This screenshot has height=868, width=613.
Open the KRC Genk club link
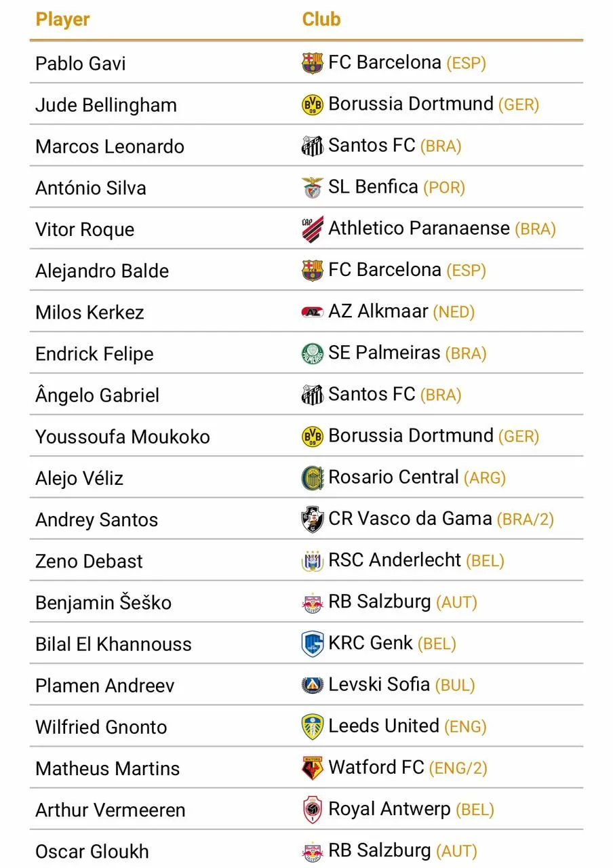pyautogui.click(x=370, y=643)
